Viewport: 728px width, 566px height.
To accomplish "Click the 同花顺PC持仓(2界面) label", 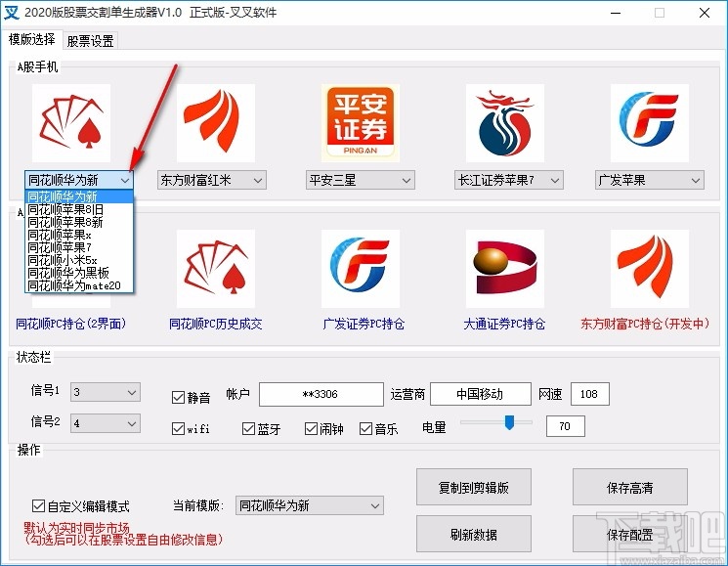I will tap(71, 324).
